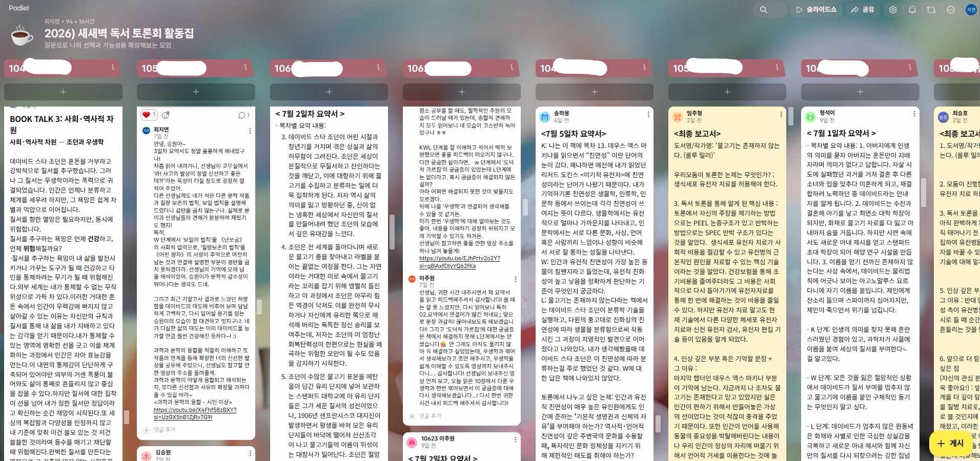Click 형석이's green avatar icon
Image resolution: width=980 pixels, height=461 pixels.
(810, 117)
